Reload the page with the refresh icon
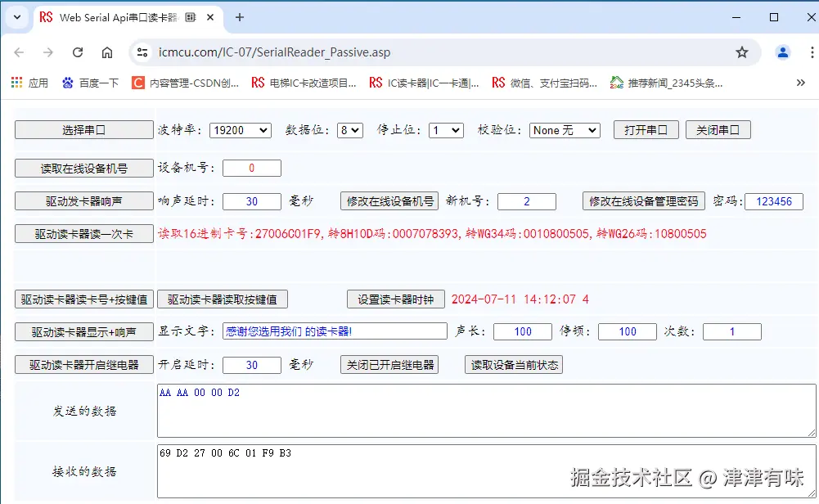This screenshot has width=819, height=504. click(x=78, y=52)
